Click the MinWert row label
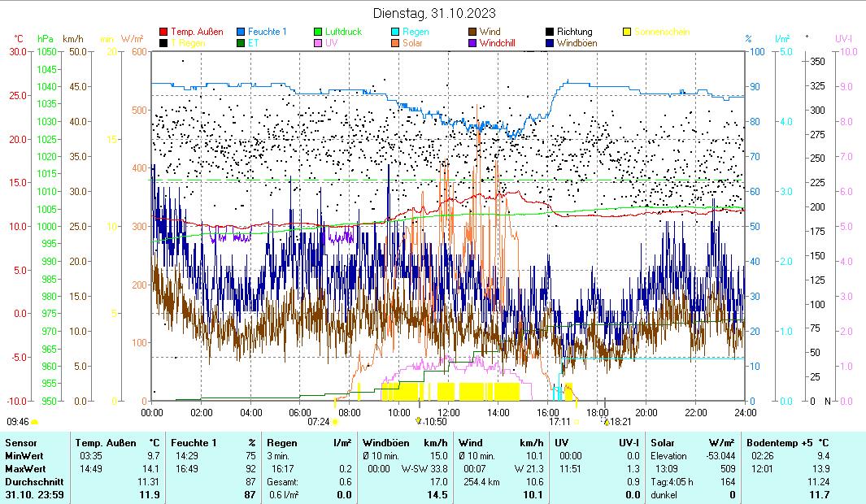The height and width of the screenshot is (504, 866). coord(24,456)
